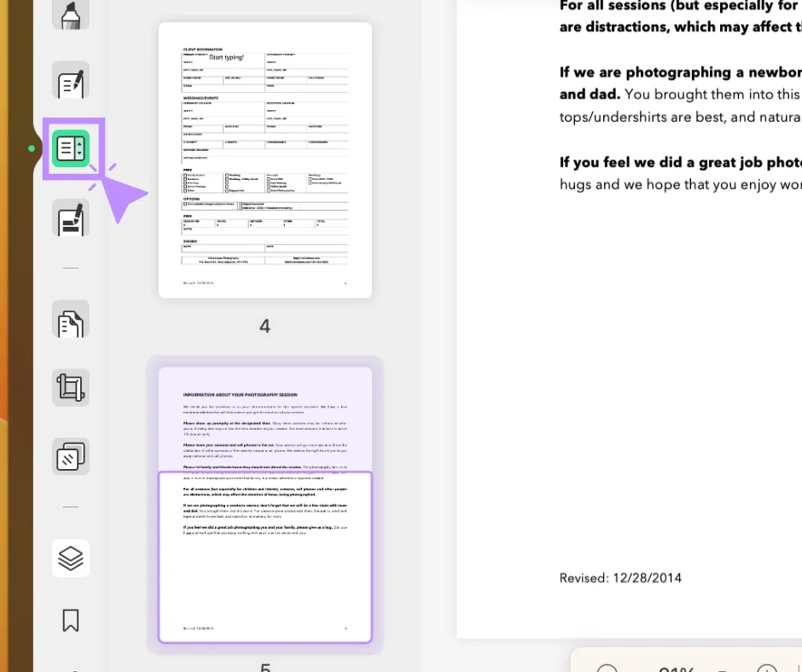Open the highlighted page thumbnails view icon
Image resolution: width=802 pixels, height=672 pixels.
coord(71,148)
